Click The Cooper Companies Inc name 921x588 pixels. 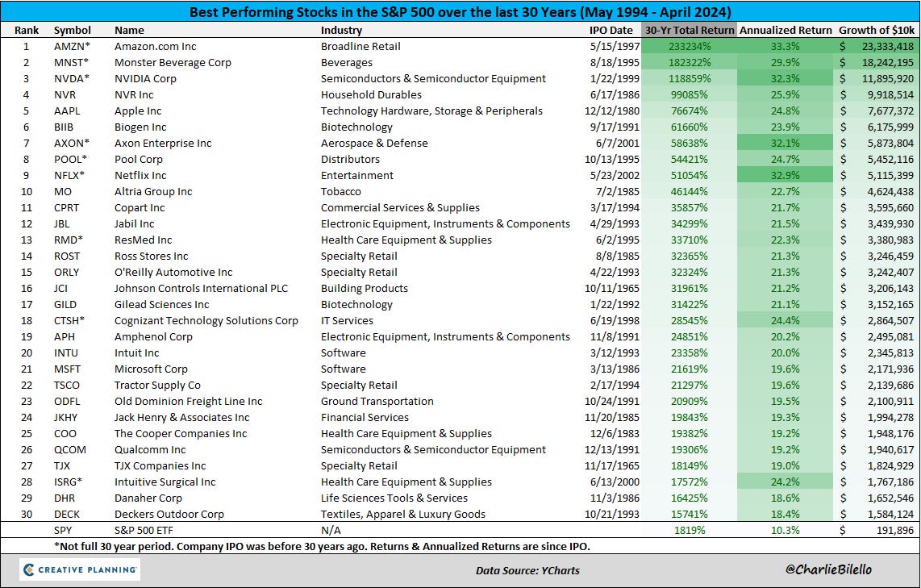tap(181, 434)
